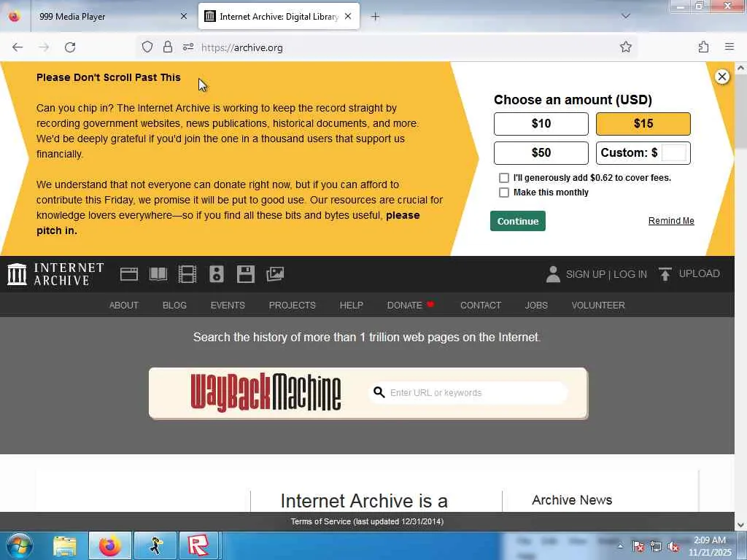Open the Audio speaker icon
Viewport: 747px width, 560px height.
pos(216,274)
